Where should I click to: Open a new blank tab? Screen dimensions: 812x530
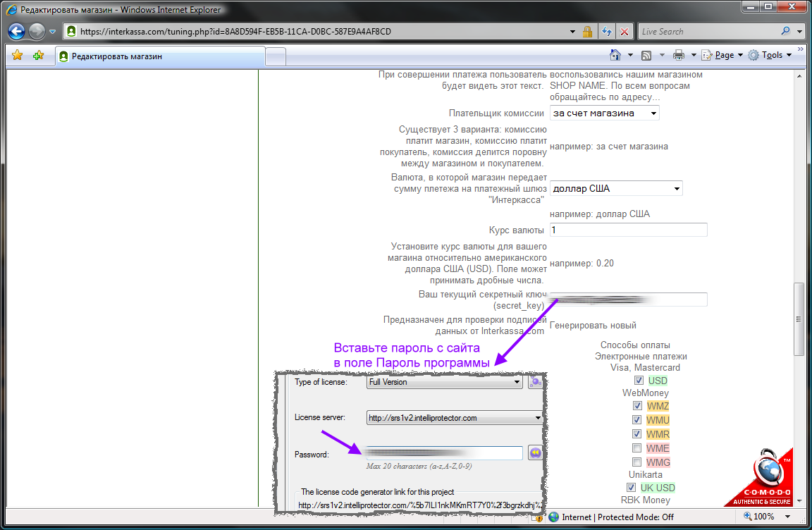tap(276, 57)
